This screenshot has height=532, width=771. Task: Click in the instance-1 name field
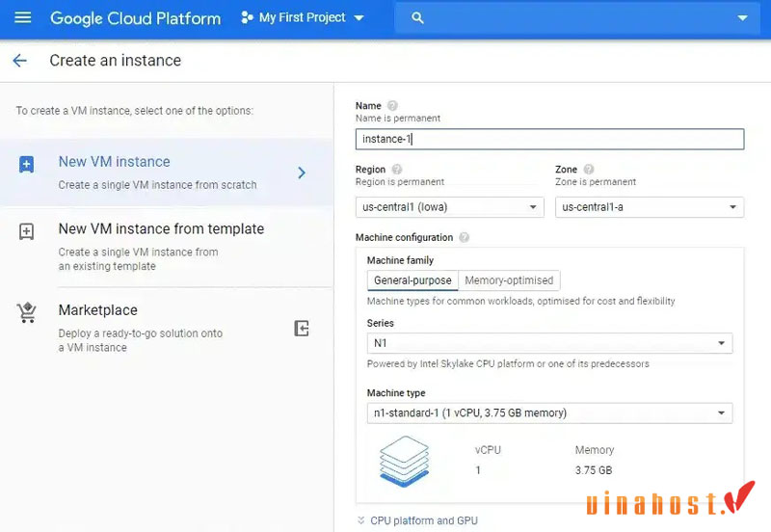click(549, 139)
